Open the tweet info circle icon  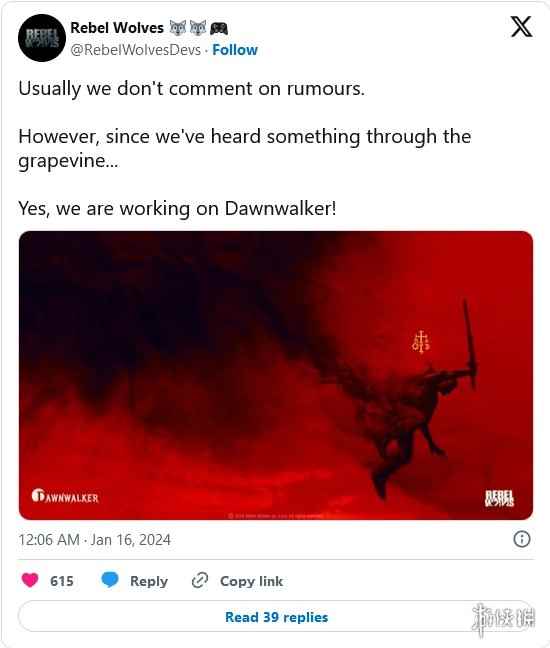pos(521,539)
